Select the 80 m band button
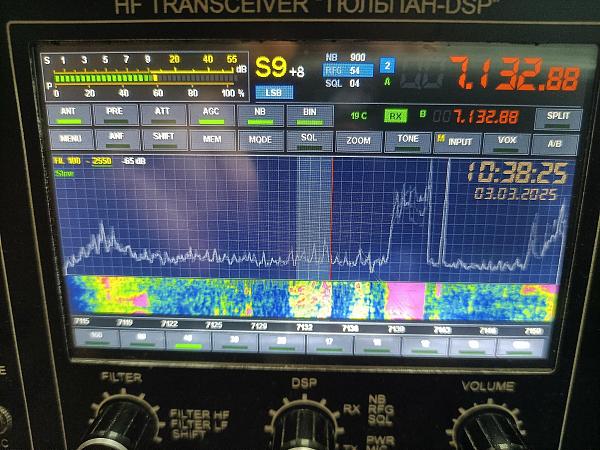Image resolution: width=600 pixels, height=450 pixels. click(x=142, y=339)
